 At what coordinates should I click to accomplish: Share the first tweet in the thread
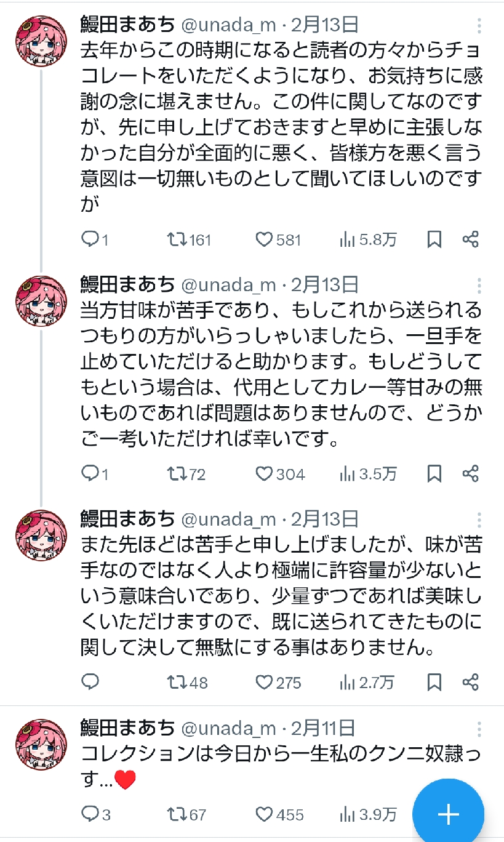coord(471,239)
